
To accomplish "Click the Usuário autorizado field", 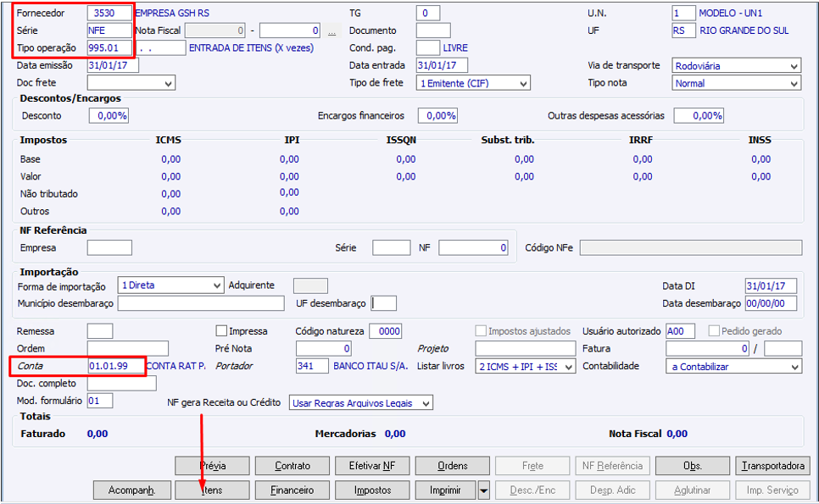I will (x=681, y=331).
